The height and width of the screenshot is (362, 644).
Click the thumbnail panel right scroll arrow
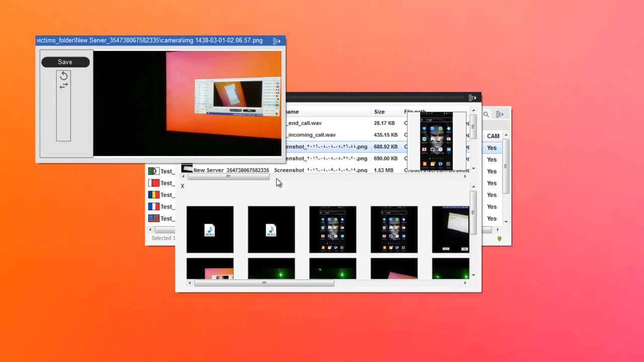(x=465, y=283)
